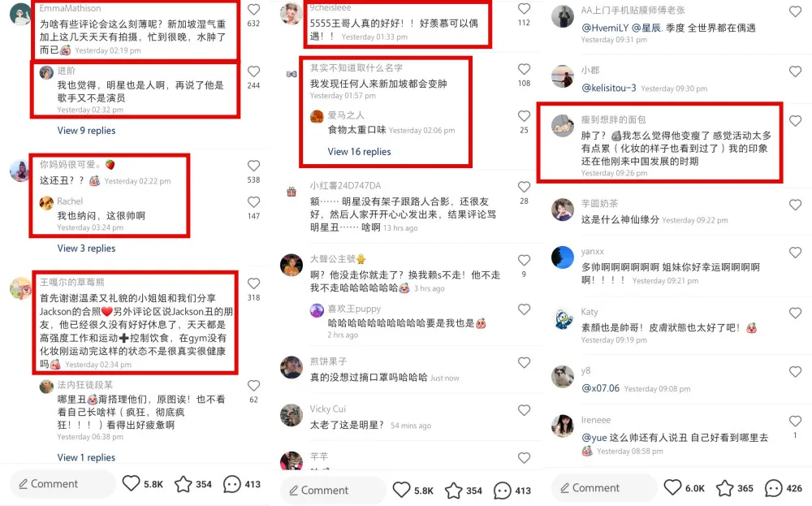
Task: Open comments bubble showing 426
Action: pos(773,488)
